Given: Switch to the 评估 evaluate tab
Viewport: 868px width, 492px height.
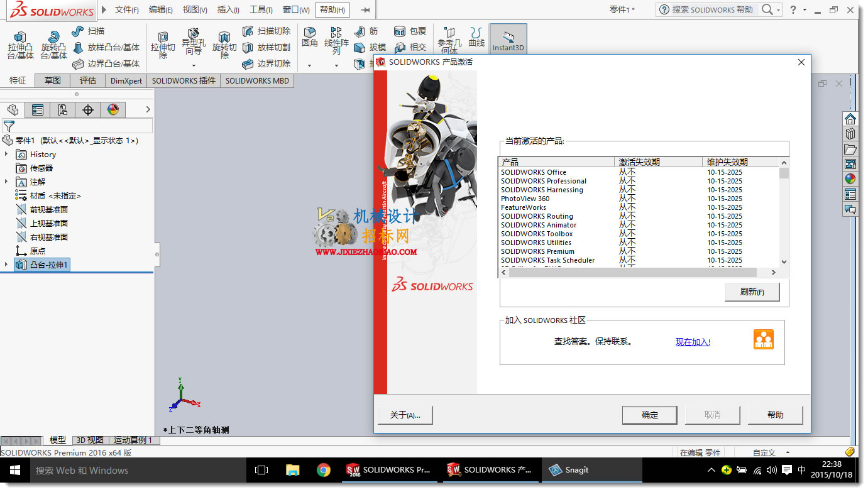Looking at the screenshot, I should (x=88, y=80).
